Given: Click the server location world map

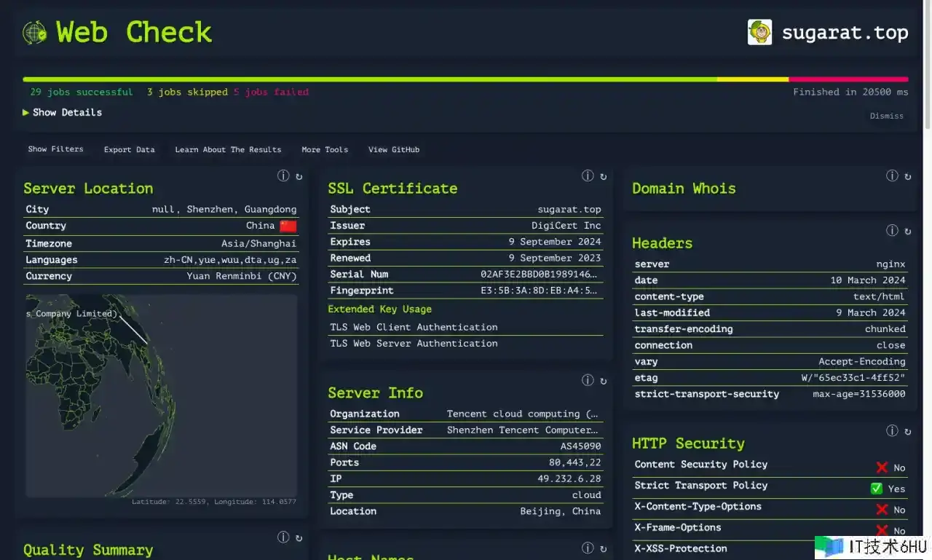Looking at the screenshot, I should [162, 395].
